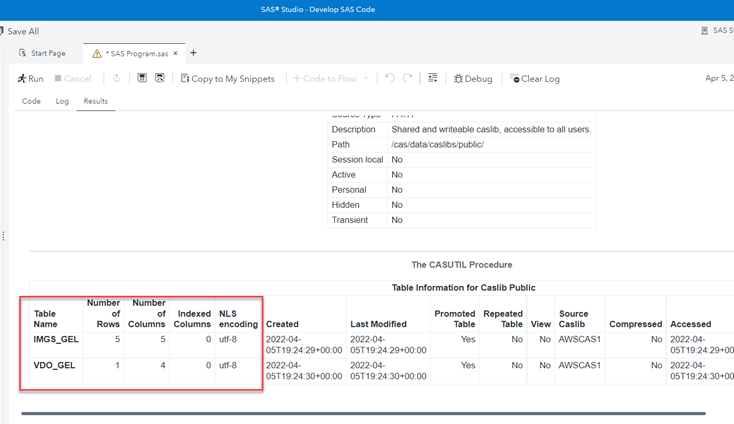This screenshot has height=424, width=734.
Task: Click the redo arrow icon
Action: pyautogui.click(x=407, y=78)
